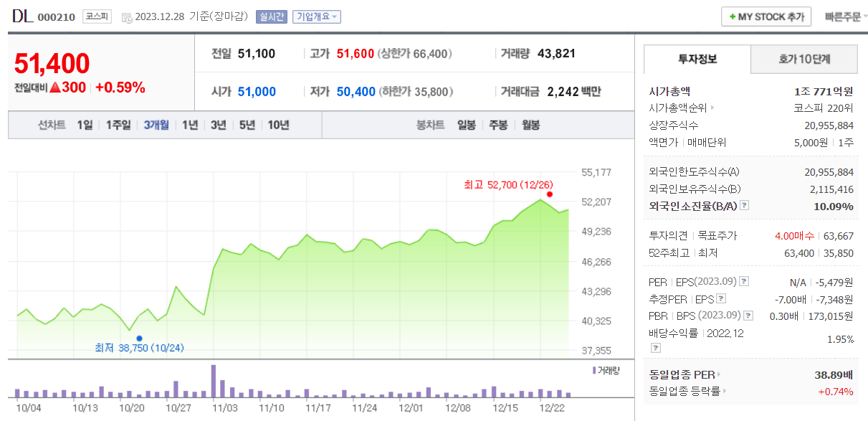Open the 동일업종 PER link
868x421 pixels.
(681, 374)
